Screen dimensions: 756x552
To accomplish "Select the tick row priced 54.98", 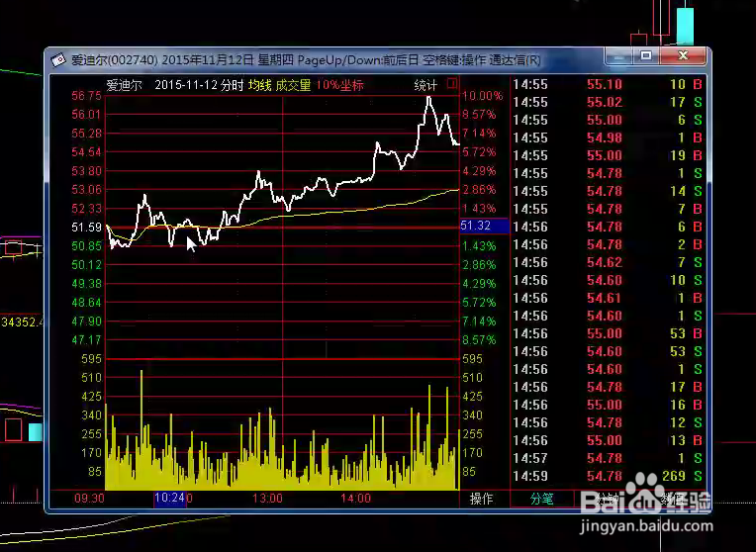I will pos(608,138).
